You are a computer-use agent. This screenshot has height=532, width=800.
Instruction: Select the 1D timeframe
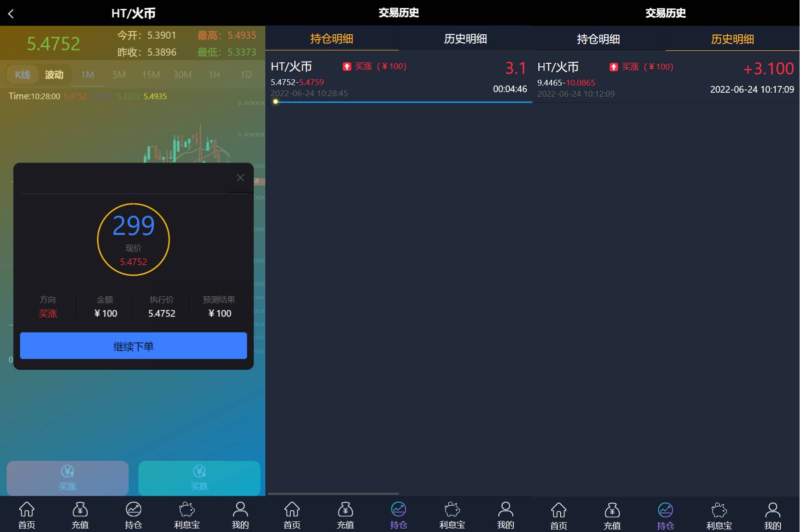(x=247, y=74)
